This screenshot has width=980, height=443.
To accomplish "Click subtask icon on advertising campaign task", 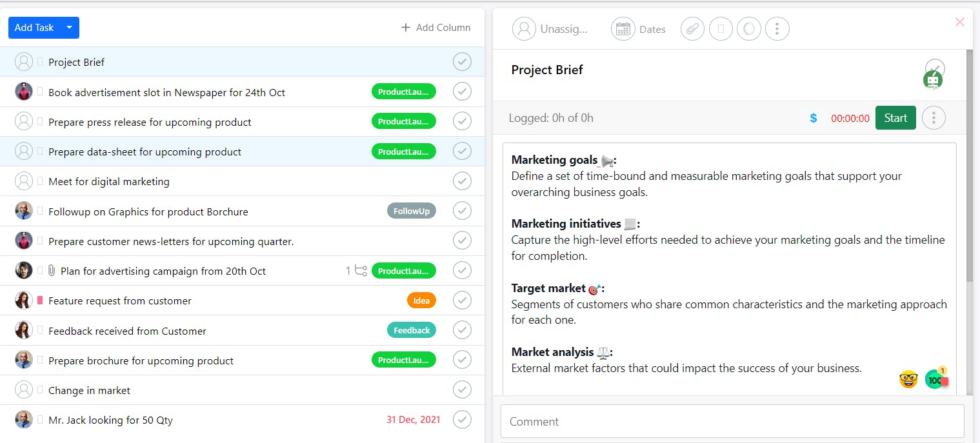I will click(x=361, y=271).
